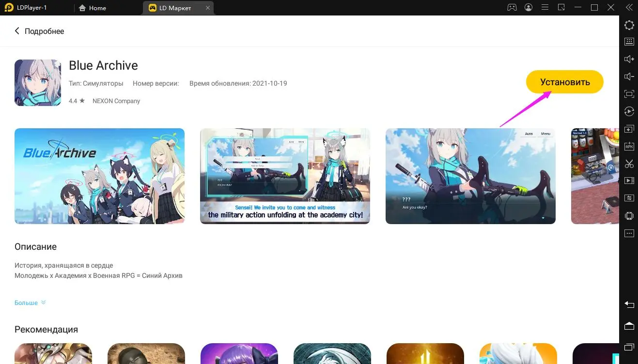638x364 pixels.
Task: Click Тип: Симуляторы category text
Action: pos(96,83)
